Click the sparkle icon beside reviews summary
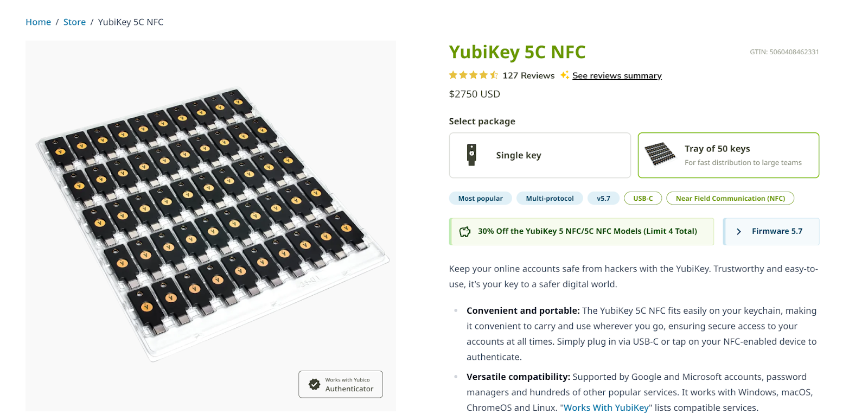This screenshot has width=868, height=413. pyautogui.click(x=565, y=75)
